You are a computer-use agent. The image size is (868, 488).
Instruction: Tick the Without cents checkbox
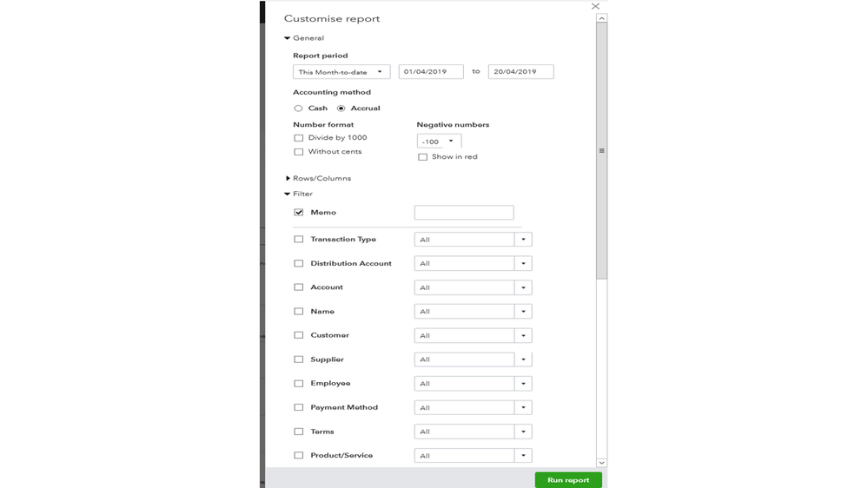click(x=299, y=152)
